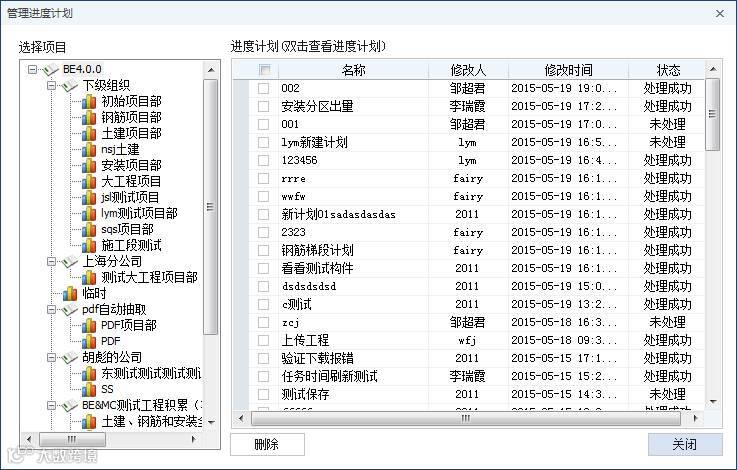Viewport: 737px width, 470px height.
Task: Click the book icon beside pdf自动抽取
Action: (70, 309)
